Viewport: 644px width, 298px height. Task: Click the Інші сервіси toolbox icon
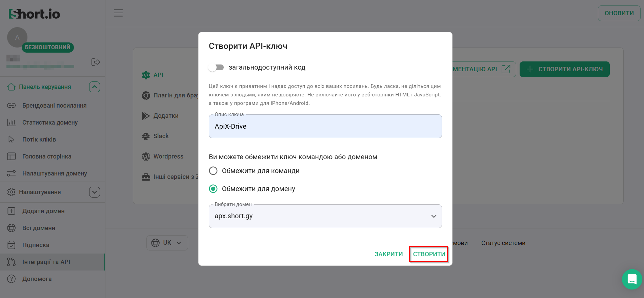coord(146,177)
